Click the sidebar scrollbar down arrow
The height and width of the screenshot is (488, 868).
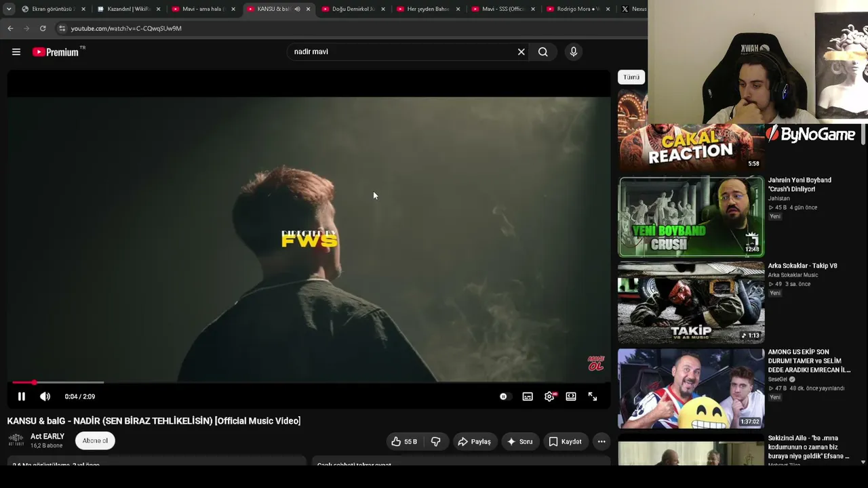tap(863, 462)
